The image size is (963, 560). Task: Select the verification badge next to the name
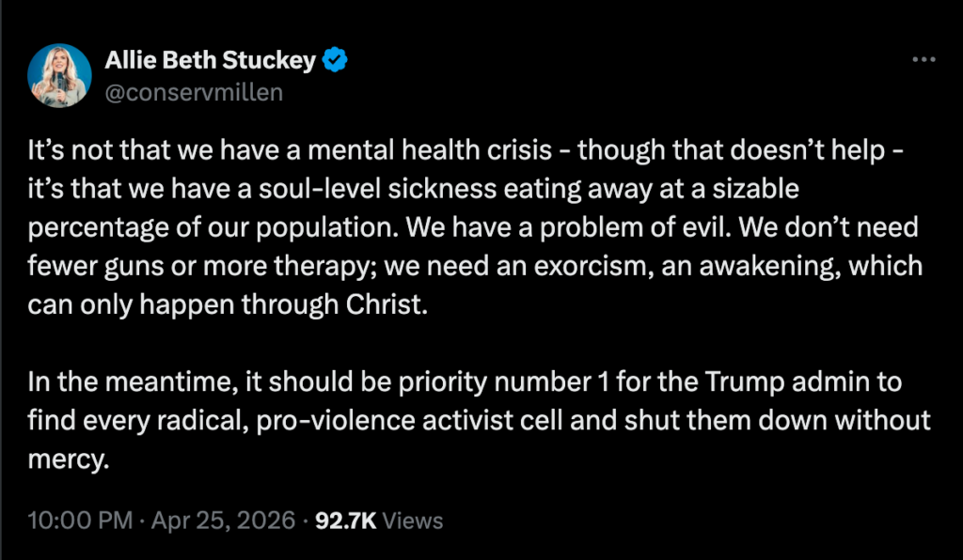pos(334,59)
